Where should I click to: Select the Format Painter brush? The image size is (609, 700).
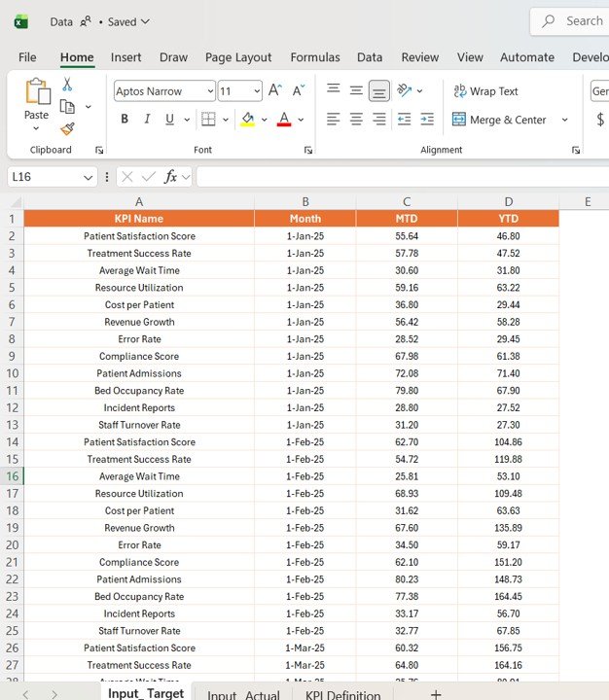click(x=67, y=129)
